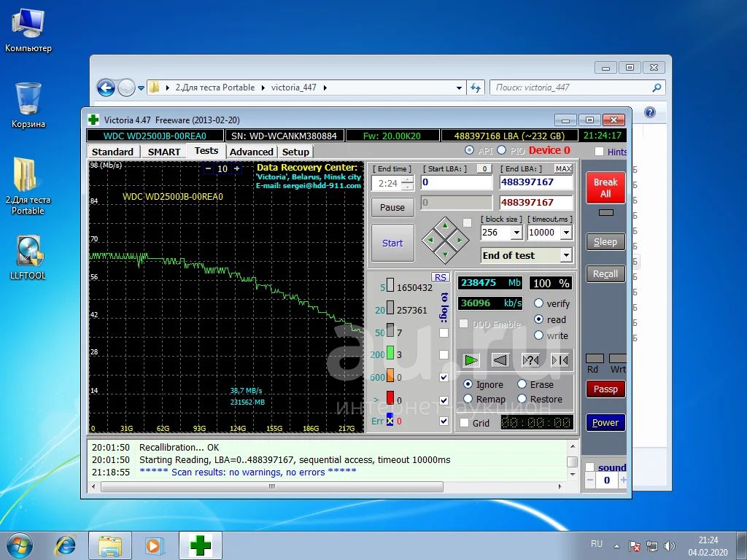Click the up arrow of navigation diamond
Screen dimensions: 747x560
tap(445, 225)
